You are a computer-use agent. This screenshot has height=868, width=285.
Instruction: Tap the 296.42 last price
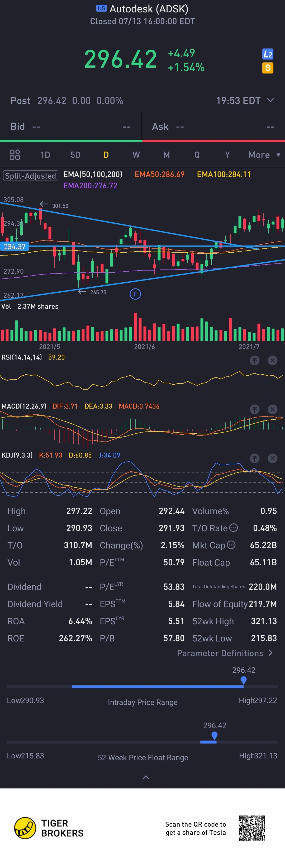pos(121,59)
